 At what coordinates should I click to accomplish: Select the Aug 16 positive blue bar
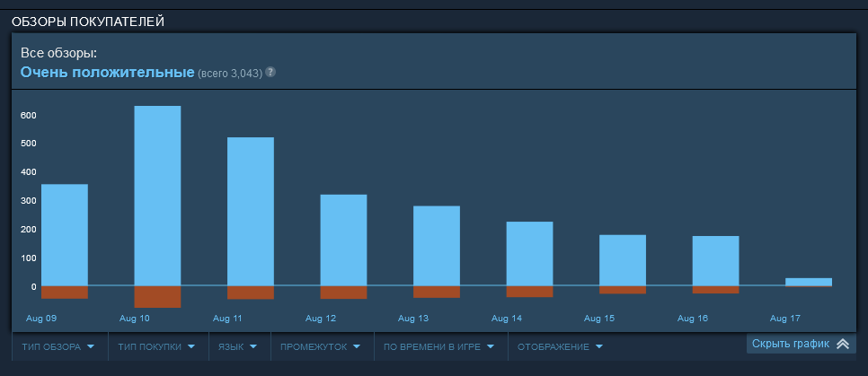click(716, 261)
